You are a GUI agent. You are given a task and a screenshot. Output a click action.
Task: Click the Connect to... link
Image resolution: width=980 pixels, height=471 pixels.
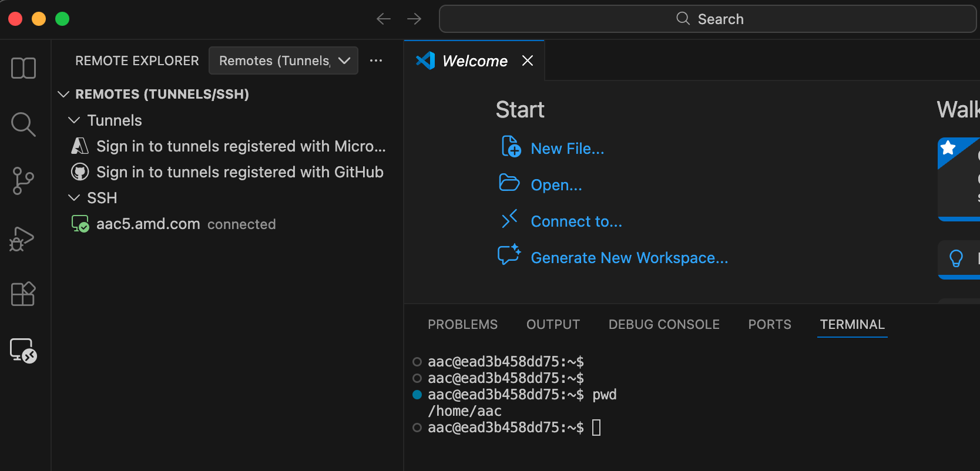coord(576,222)
